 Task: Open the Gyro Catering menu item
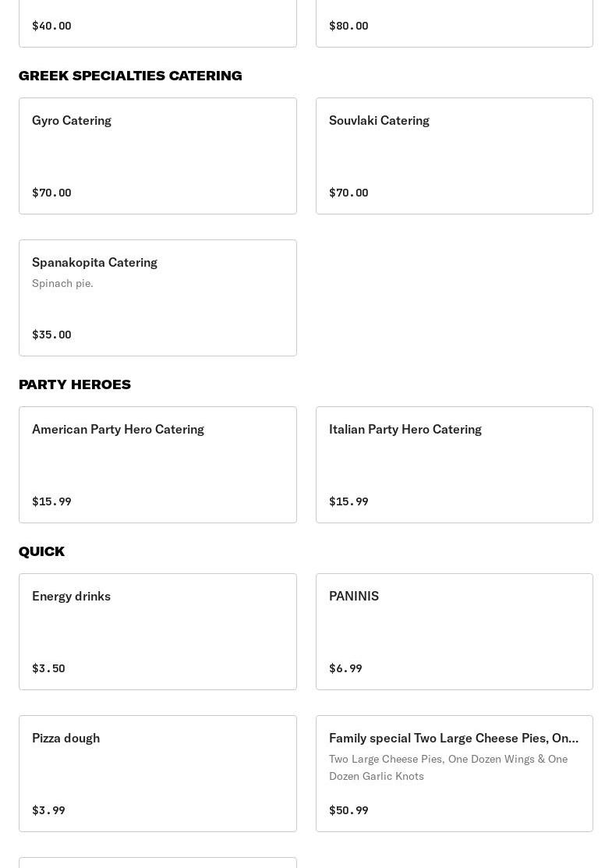pyautogui.click(x=157, y=155)
